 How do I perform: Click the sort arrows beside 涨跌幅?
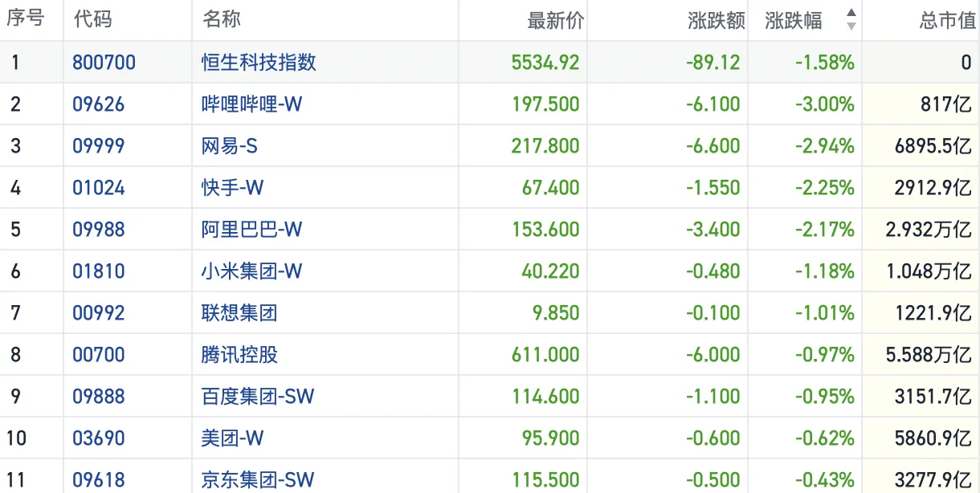pyautogui.click(x=851, y=20)
